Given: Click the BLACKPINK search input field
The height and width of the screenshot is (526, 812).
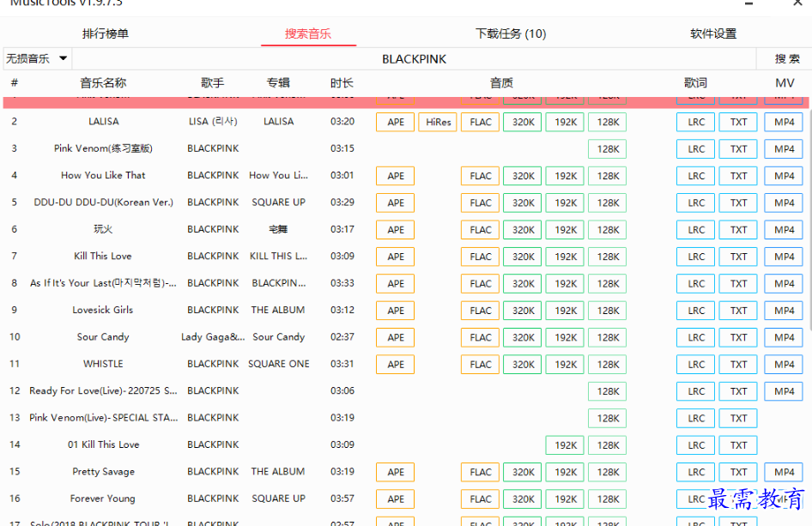Looking at the screenshot, I should point(415,59).
